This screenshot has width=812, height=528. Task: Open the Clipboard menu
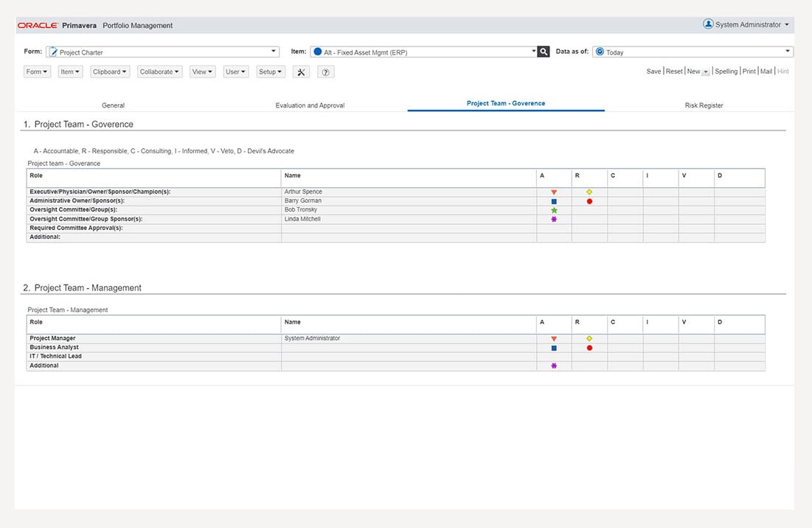[110, 72]
